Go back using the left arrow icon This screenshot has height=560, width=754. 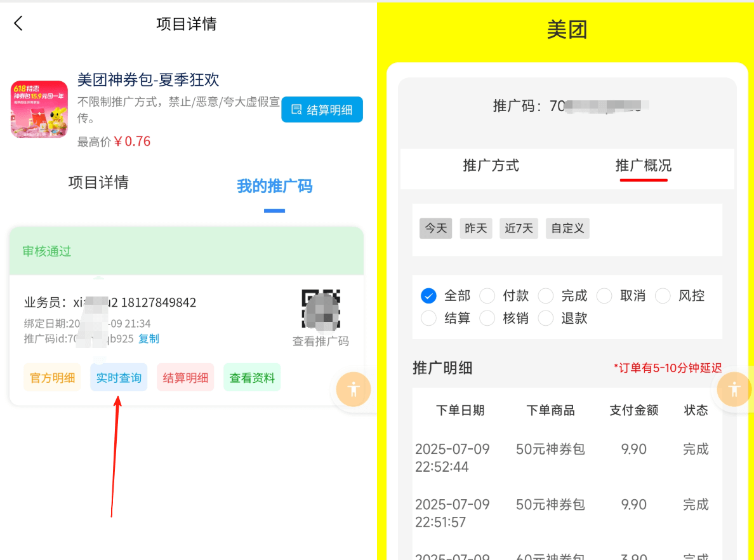tap(18, 23)
